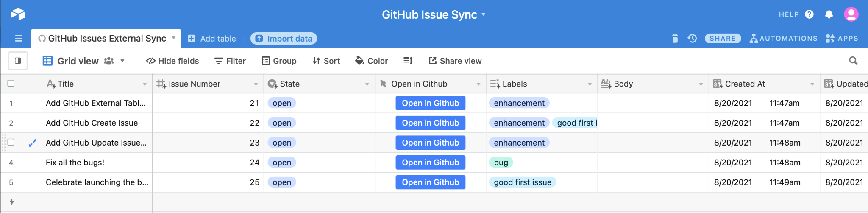The height and width of the screenshot is (213, 868).
Task: Open the notifications bell
Action: click(829, 14)
